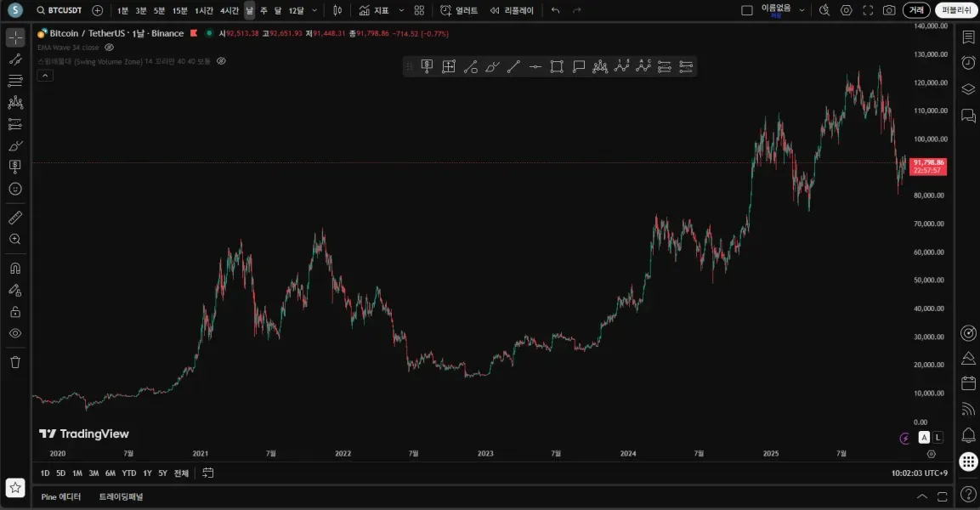
Task: Select head and shoulders pattern in floating toolbar
Action: (x=600, y=66)
